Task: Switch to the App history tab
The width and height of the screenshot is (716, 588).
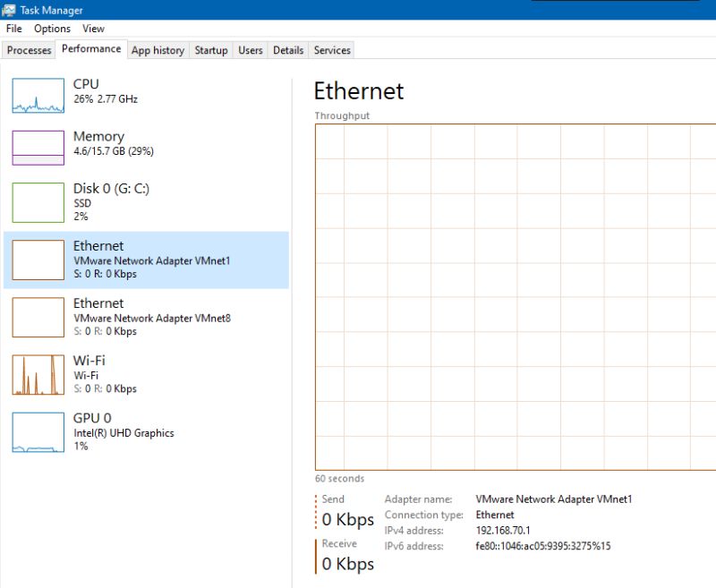Action: coord(158,51)
